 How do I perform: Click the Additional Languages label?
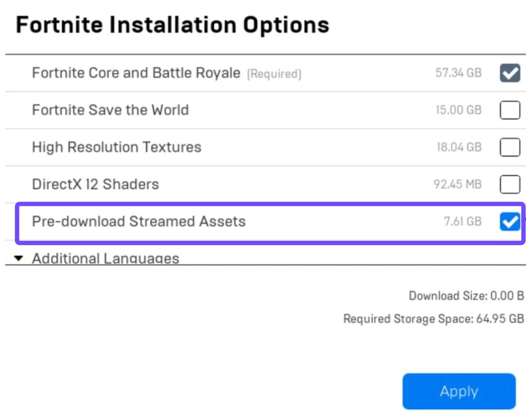click(x=105, y=259)
